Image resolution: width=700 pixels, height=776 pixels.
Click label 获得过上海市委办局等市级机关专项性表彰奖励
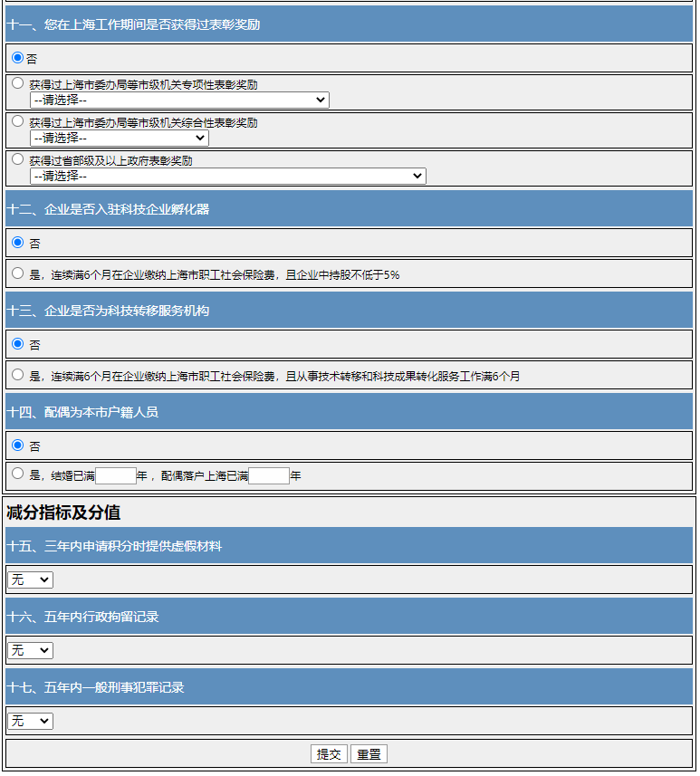pos(144,84)
